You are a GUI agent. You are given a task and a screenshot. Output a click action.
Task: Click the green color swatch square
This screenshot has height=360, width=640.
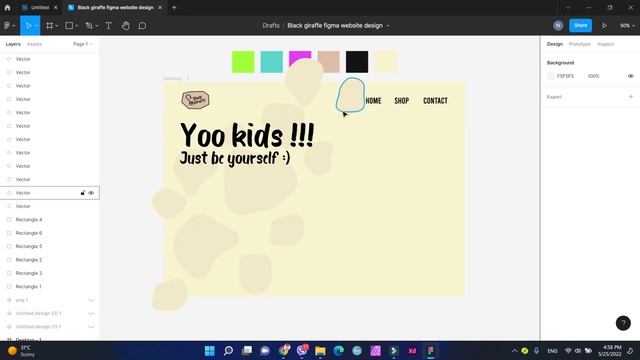click(243, 62)
